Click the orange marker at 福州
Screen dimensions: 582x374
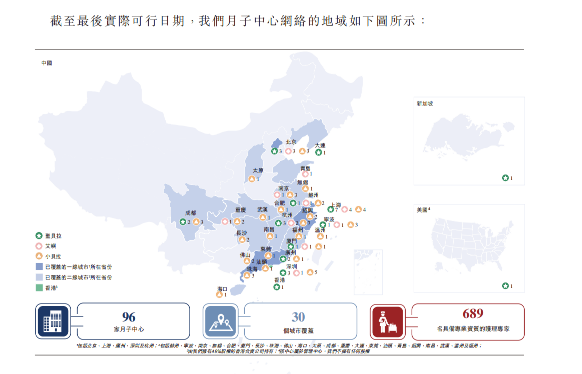point(299,236)
